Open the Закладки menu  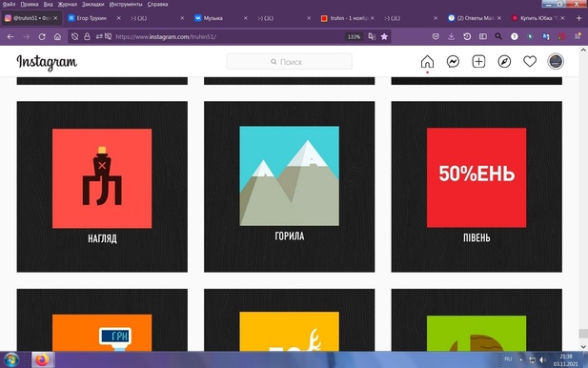[93, 4]
